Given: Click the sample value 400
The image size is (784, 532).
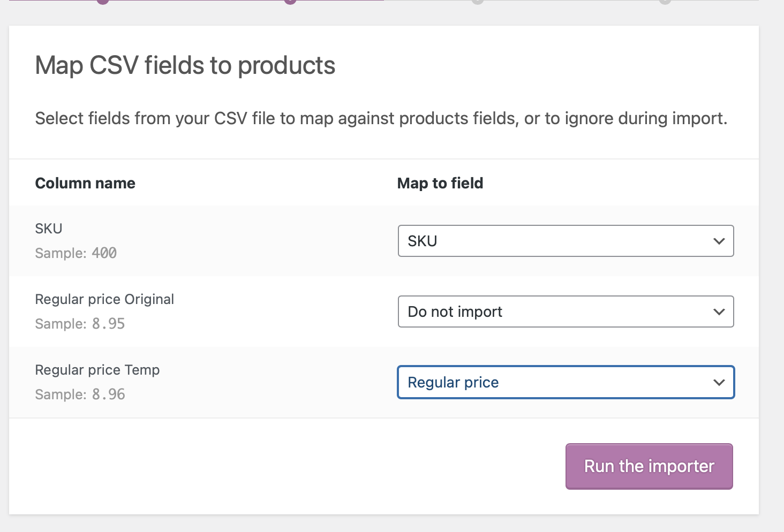Looking at the screenshot, I should coord(104,253).
